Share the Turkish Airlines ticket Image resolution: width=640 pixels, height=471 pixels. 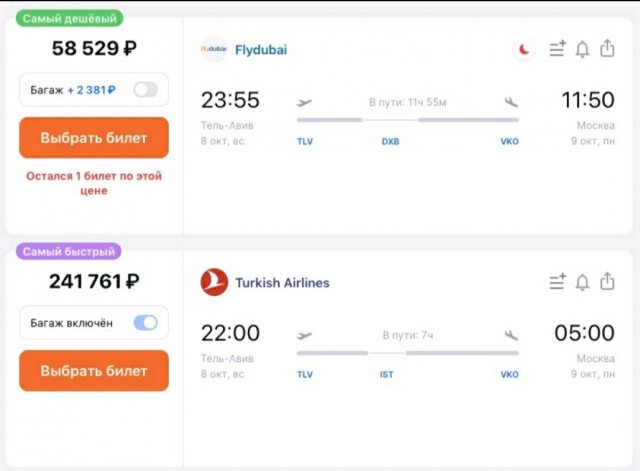tap(607, 281)
